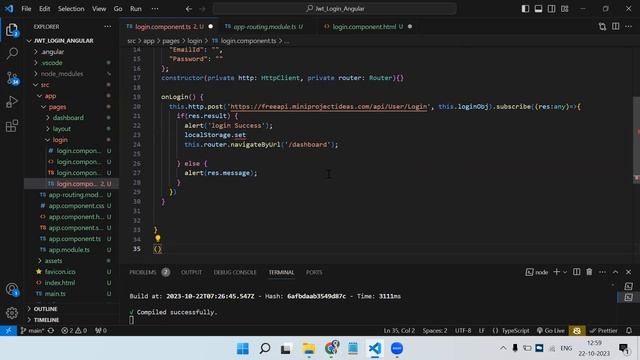
Task: Open the new terminal launch profile dropdown
Action: pyautogui.click(x=565, y=272)
